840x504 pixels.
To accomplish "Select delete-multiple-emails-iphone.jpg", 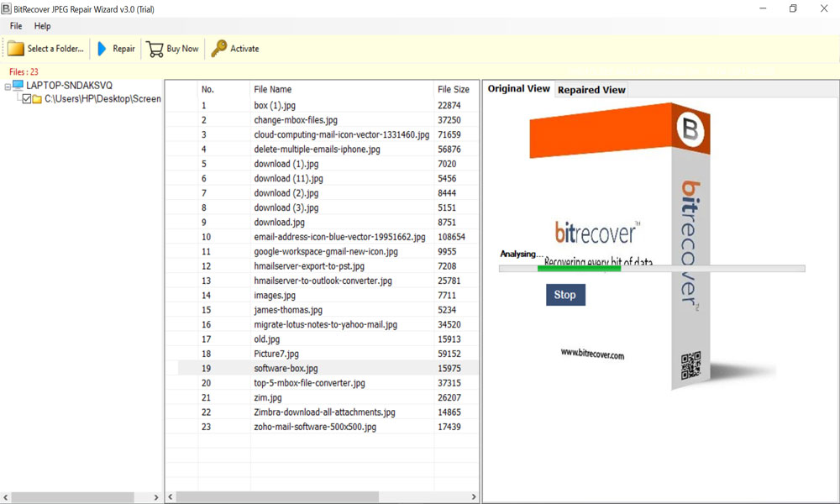I will coord(318,149).
